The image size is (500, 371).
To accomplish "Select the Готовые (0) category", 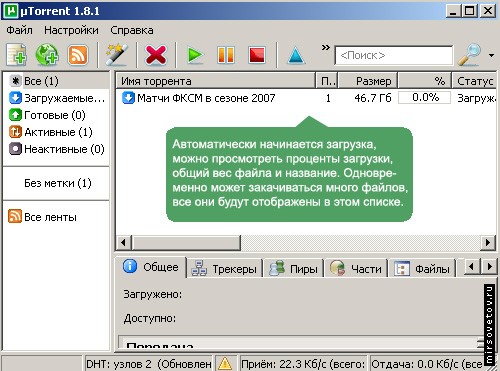I will [x=56, y=115].
